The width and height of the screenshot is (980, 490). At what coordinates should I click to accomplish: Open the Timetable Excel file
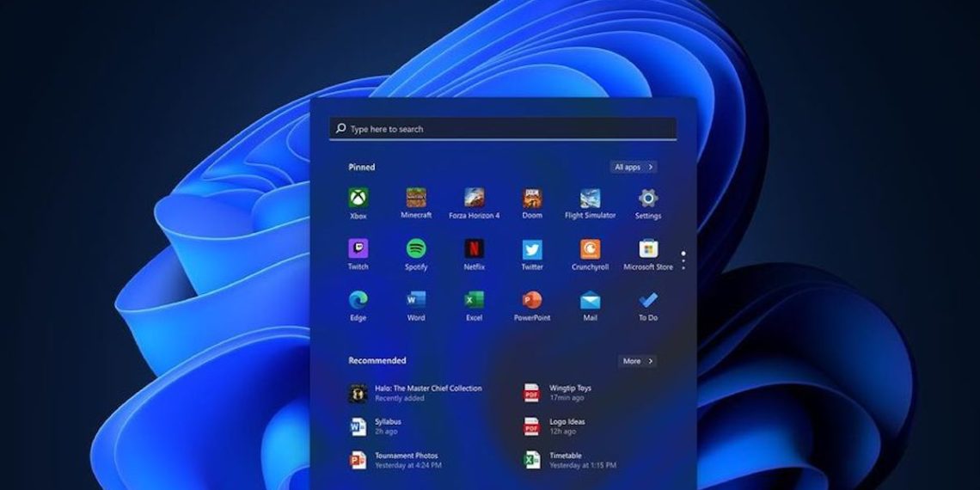tap(569, 460)
